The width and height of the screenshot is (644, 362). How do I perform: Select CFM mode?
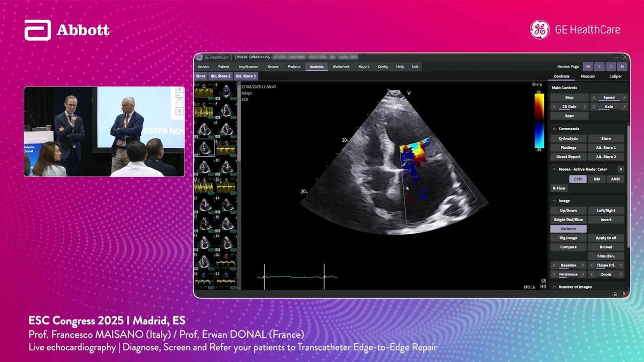[578, 179]
